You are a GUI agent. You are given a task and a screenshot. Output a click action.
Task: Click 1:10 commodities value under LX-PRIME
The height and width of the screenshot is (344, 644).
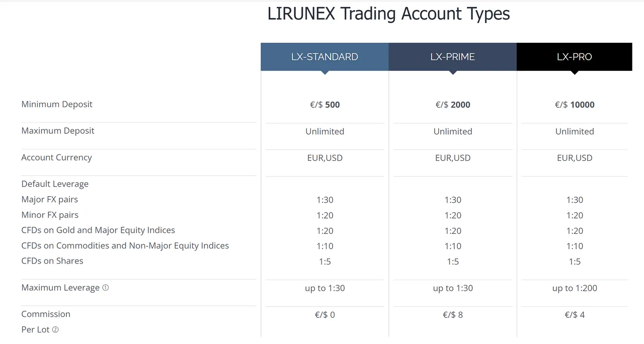click(x=453, y=246)
